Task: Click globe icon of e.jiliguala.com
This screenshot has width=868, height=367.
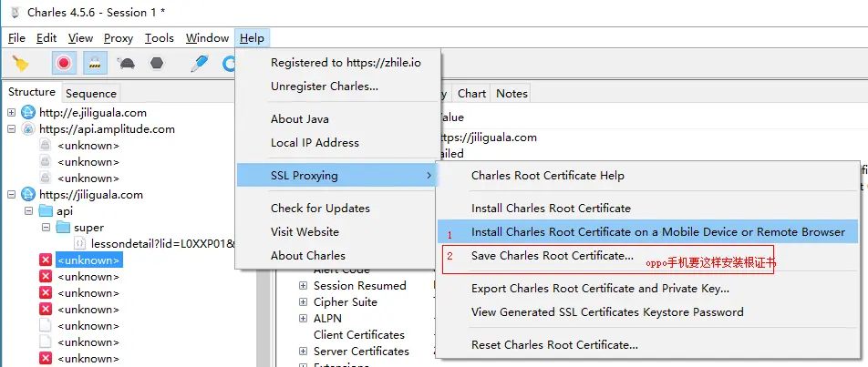Action: [27, 113]
